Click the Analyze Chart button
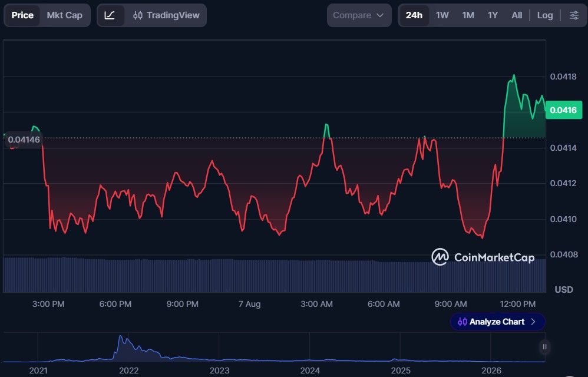Screen dimensions: 588x377 coord(497,322)
